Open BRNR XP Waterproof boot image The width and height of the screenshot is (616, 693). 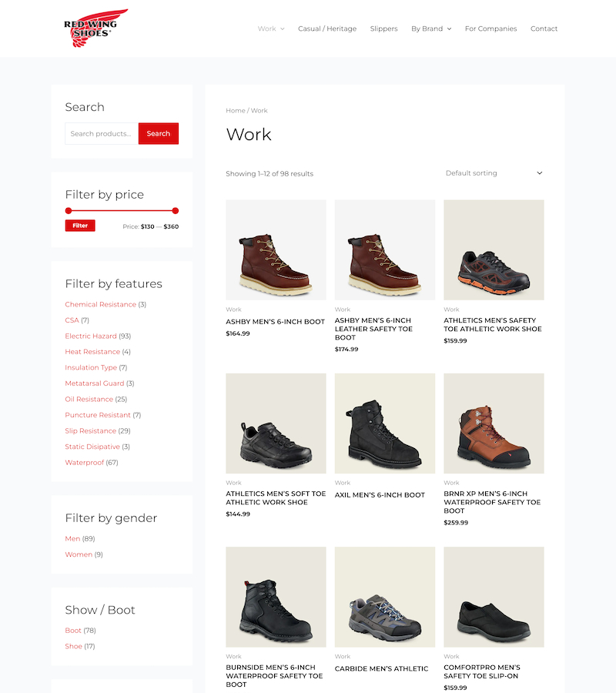pyautogui.click(x=494, y=423)
